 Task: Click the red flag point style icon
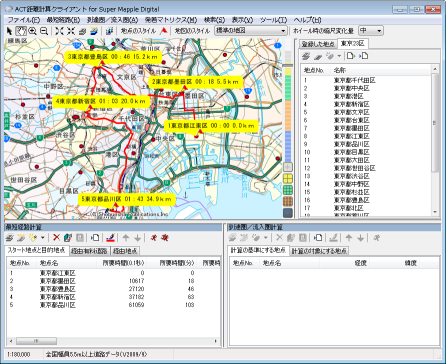pyautogui.click(x=164, y=31)
